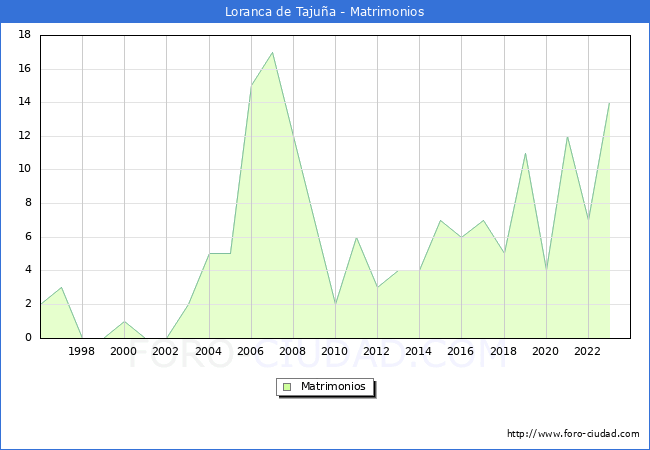The height and width of the screenshot is (450, 650).
Task: Click the 2002 x-axis label
Action: tap(165, 351)
